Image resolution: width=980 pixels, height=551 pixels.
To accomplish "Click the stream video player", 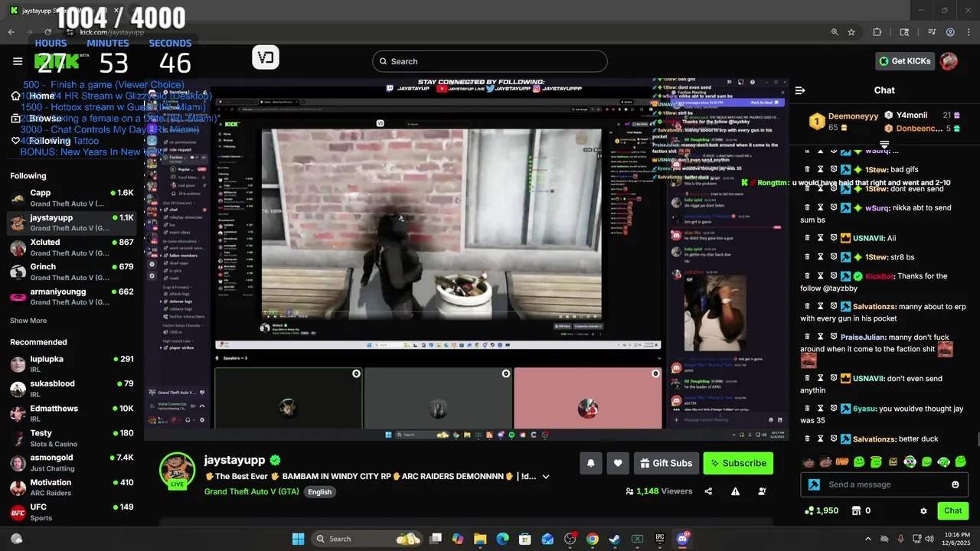I will (x=466, y=258).
